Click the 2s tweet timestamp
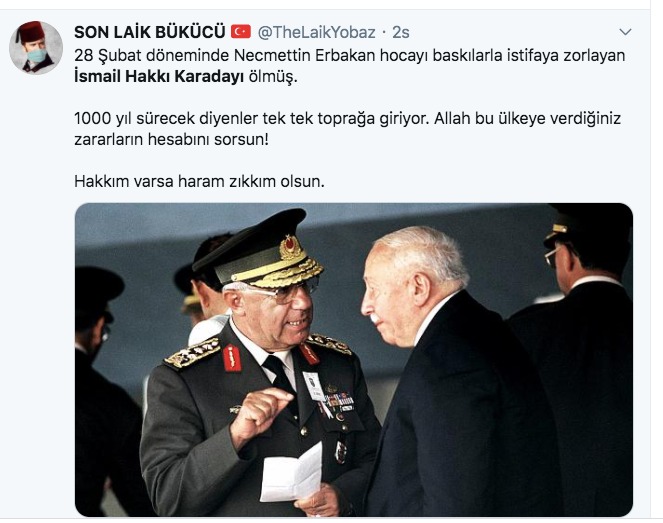This screenshot has width=663, height=523. point(401,32)
